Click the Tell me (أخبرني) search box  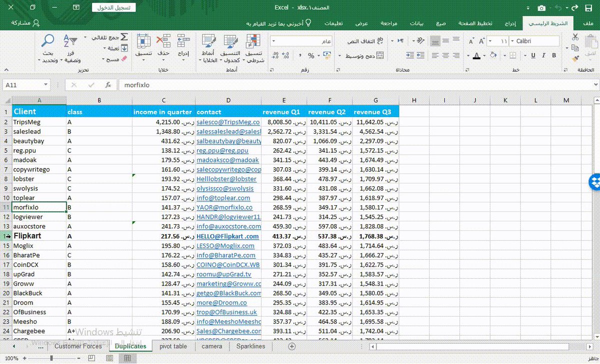pos(278,23)
